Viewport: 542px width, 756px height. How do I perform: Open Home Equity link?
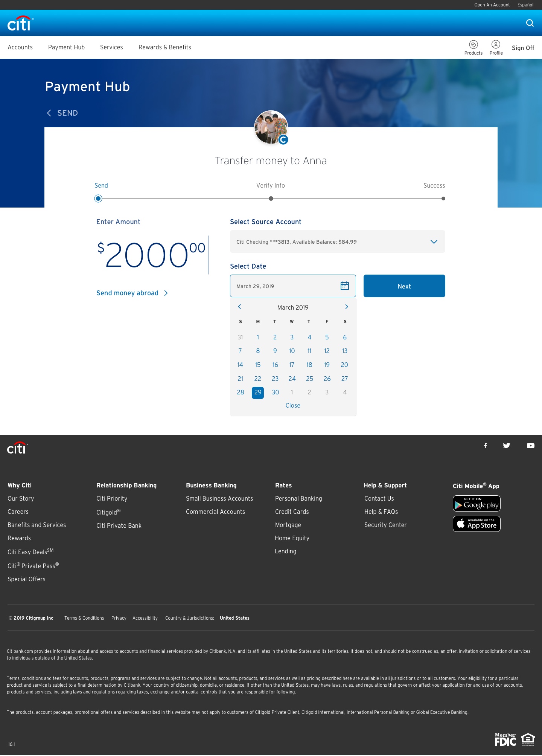pos(292,538)
